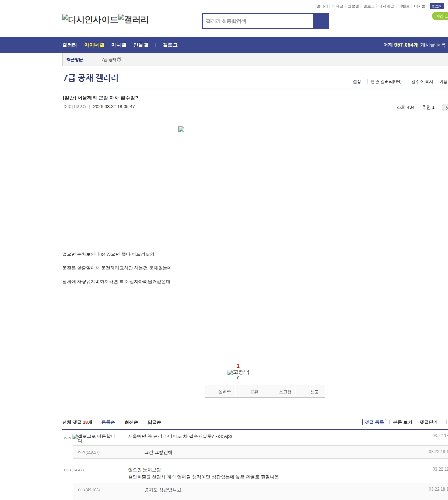Click the post line starting 월세에 차량유지비까지하면

pyautogui.click(x=116, y=282)
